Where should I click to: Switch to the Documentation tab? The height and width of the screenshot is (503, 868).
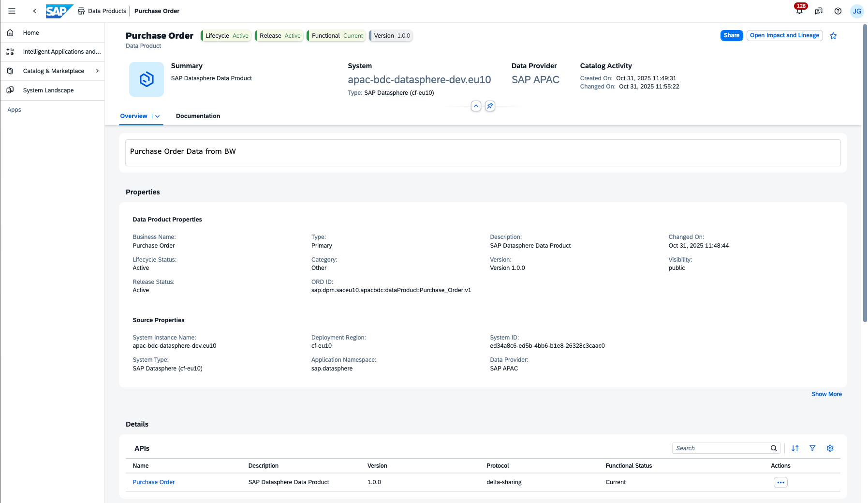tap(198, 116)
